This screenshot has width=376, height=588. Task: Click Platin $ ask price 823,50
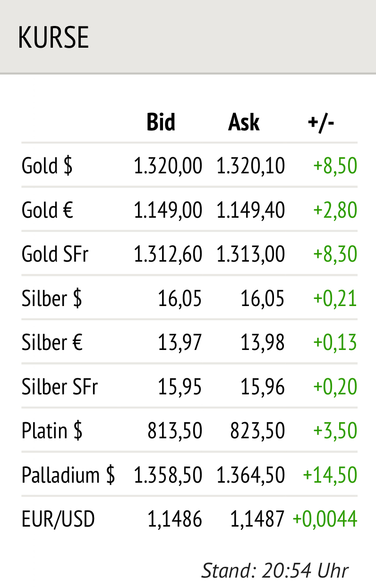pyautogui.click(x=257, y=431)
